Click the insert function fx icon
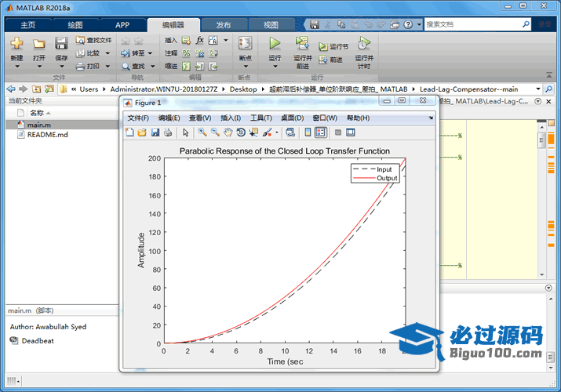Screen dimensions: 561x392 tap(199, 40)
